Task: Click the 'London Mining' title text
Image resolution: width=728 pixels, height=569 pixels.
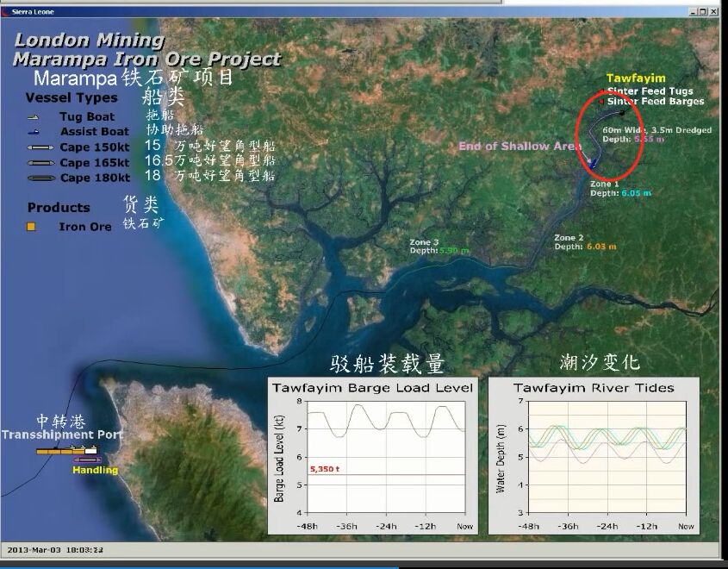Action: pyautogui.click(x=90, y=41)
